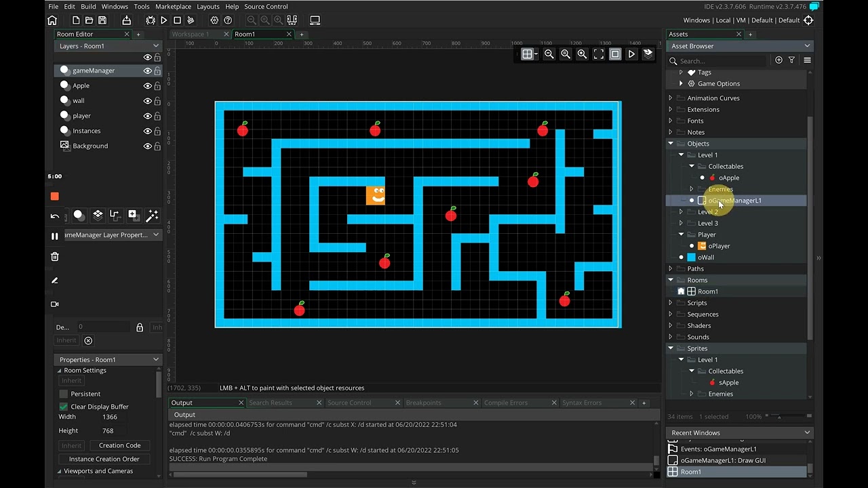Select the oPlayer object in the asset tree

719,246
